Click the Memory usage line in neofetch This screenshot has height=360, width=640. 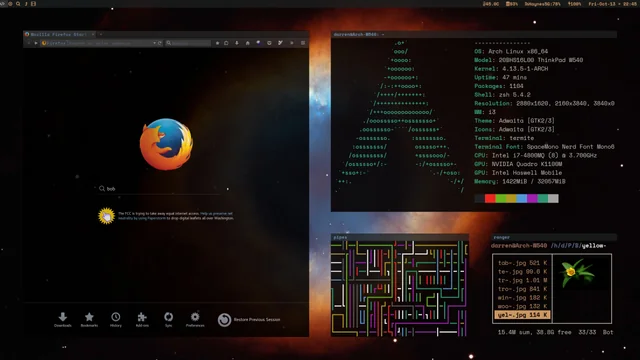point(520,181)
